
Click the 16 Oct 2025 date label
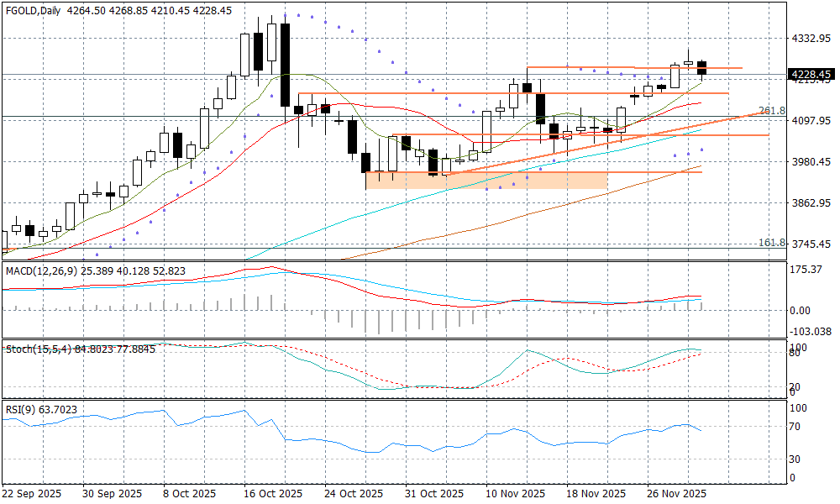(274, 493)
